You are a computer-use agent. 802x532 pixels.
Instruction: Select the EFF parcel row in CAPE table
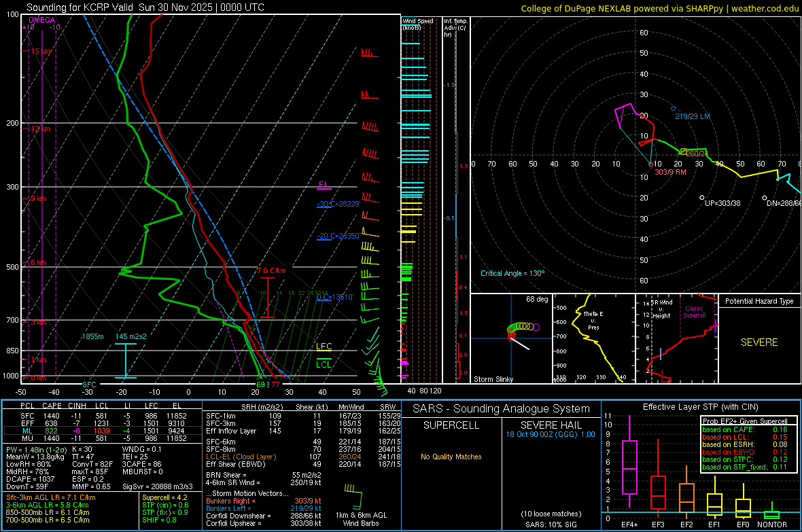pos(103,423)
